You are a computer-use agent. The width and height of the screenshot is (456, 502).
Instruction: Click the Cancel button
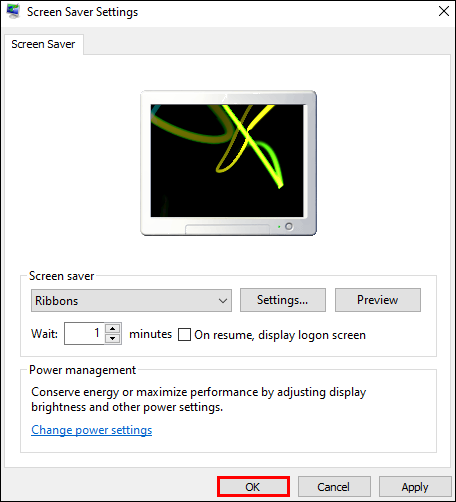pyautogui.click(x=334, y=487)
